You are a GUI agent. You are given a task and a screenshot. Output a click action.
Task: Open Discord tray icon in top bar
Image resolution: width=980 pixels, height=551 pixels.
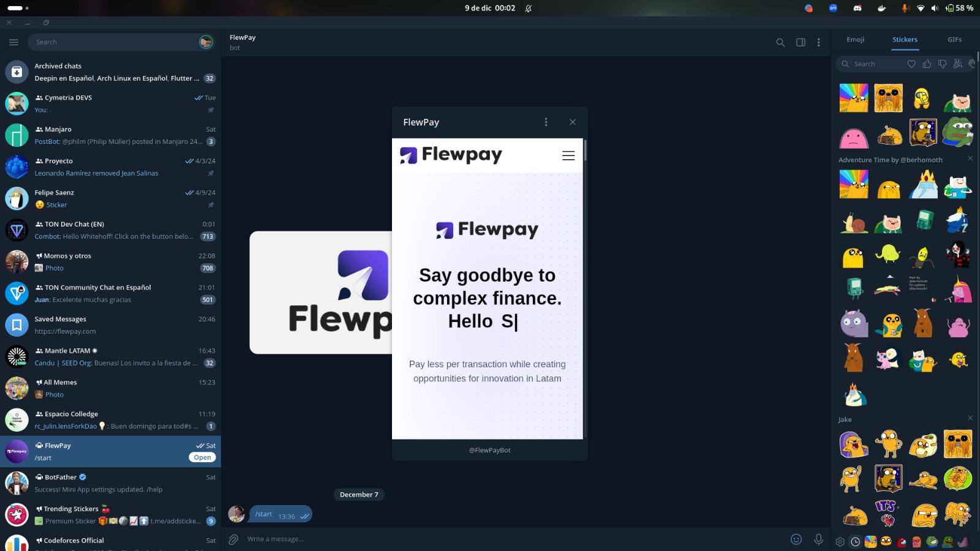coord(857,8)
